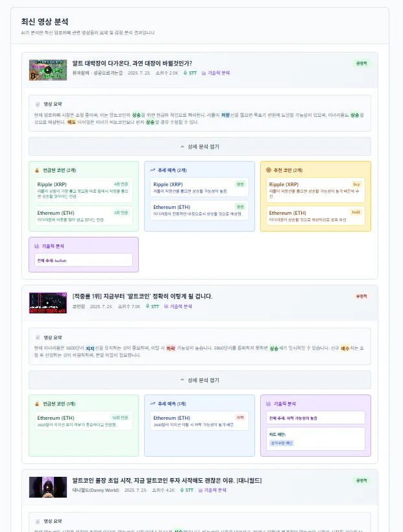Click 데니월드(Danny World) channel name
Viewport: 403px width, 532px height.
pyautogui.click(x=96, y=490)
